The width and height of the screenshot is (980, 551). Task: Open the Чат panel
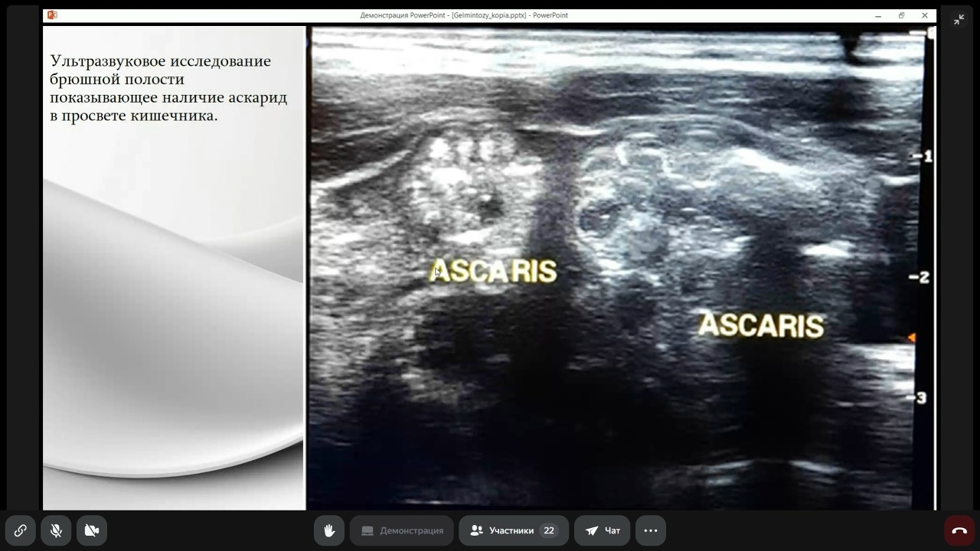(603, 530)
